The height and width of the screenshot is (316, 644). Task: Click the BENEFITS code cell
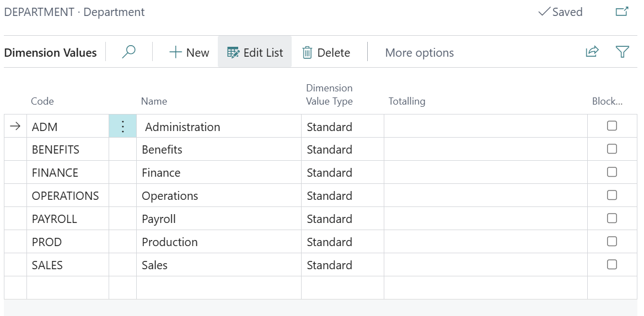68,149
